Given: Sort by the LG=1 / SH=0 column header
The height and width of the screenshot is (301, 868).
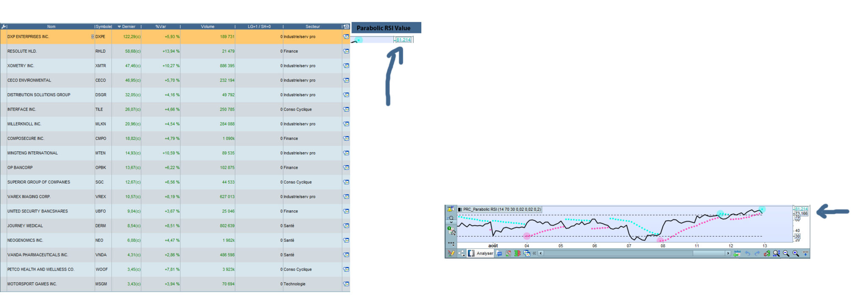Looking at the screenshot, I should [x=259, y=26].
